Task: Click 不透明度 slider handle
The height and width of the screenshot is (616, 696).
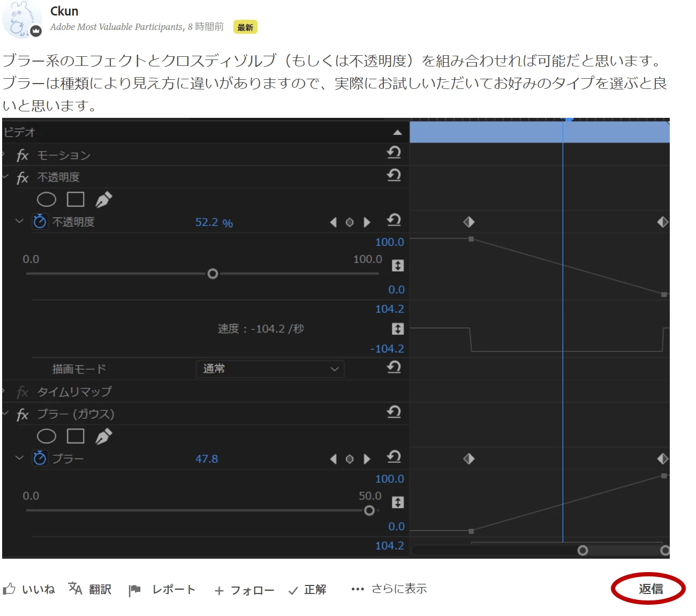Action: (x=213, y=274)
